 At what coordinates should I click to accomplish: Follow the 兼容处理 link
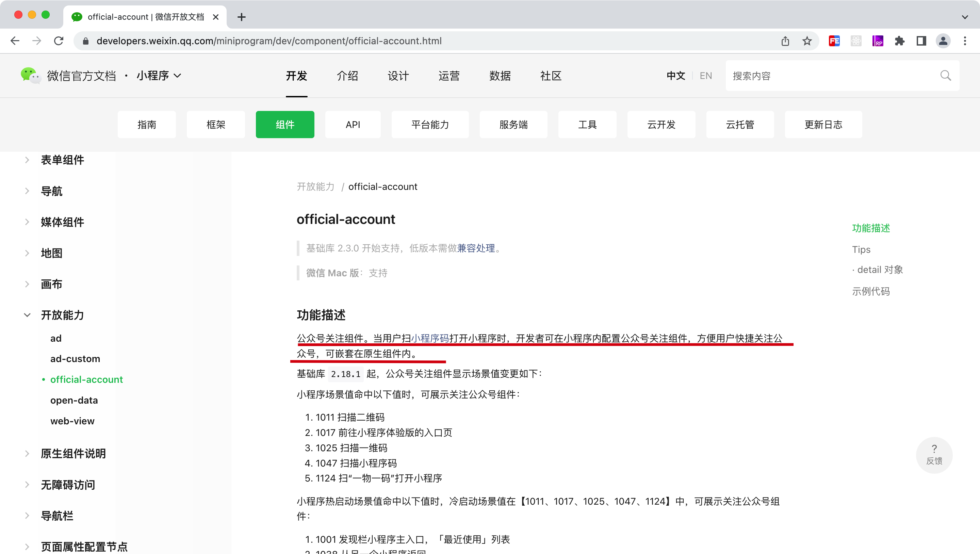point(476,248)
